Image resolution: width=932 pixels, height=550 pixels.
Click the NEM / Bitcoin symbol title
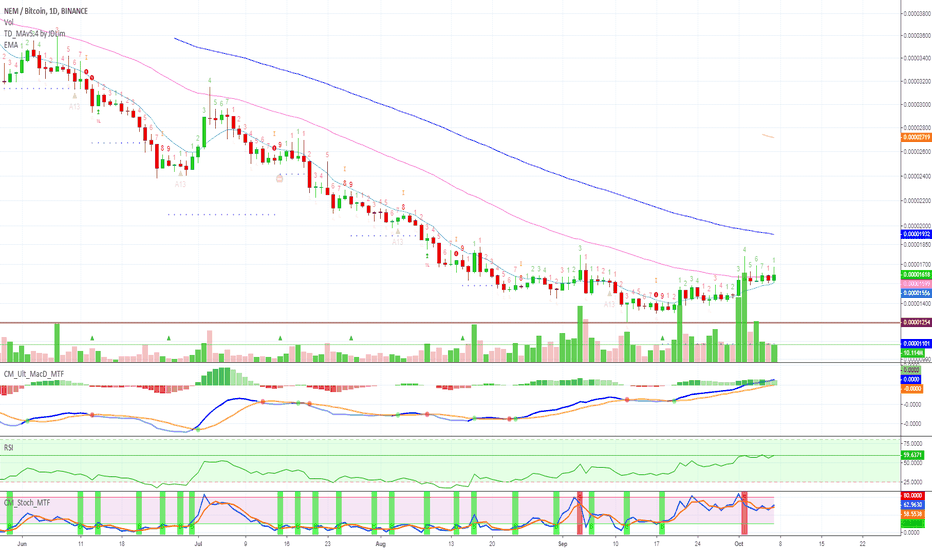click(46, 11)
